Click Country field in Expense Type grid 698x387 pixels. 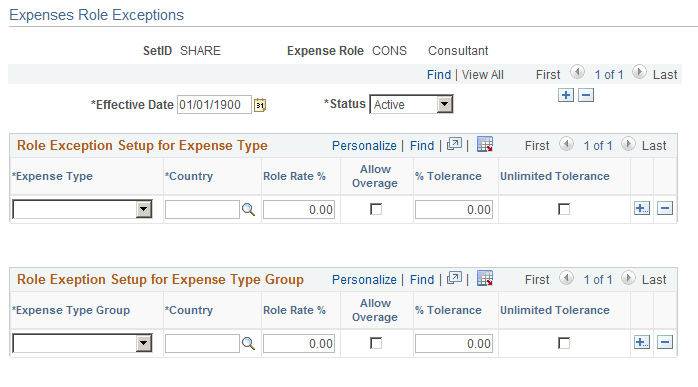[202, 209]
